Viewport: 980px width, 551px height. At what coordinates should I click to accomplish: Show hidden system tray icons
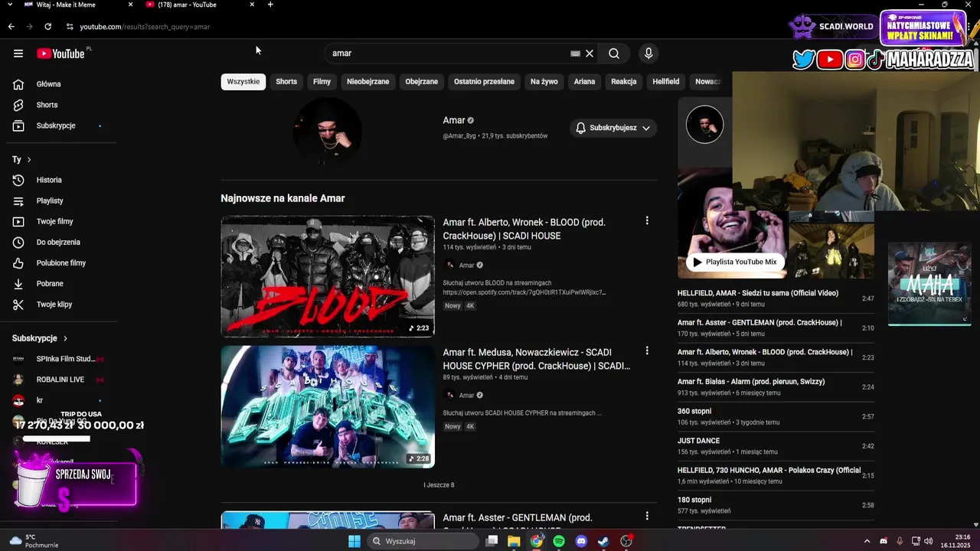tap(867, 541)
